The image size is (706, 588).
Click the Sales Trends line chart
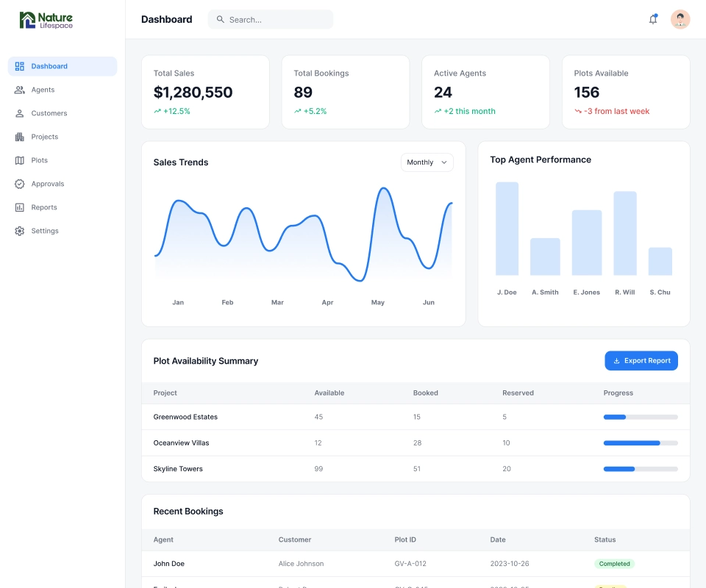coord(304,234)
